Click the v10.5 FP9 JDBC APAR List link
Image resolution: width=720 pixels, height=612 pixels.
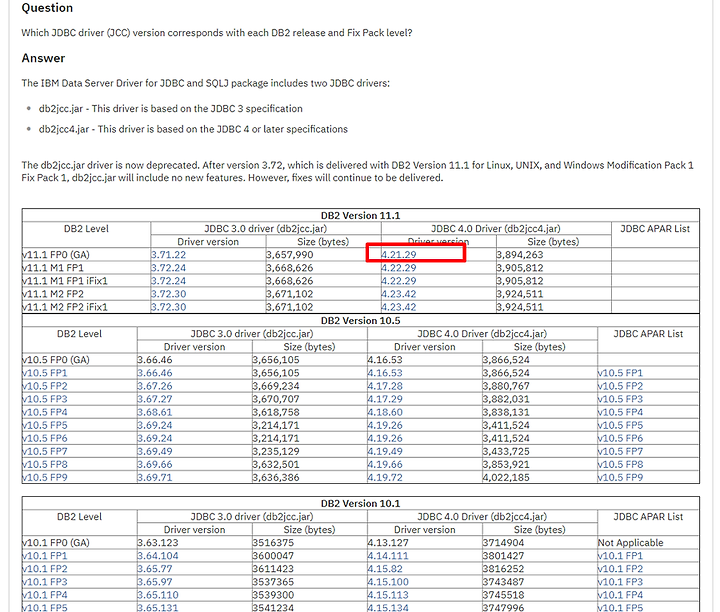620,477
